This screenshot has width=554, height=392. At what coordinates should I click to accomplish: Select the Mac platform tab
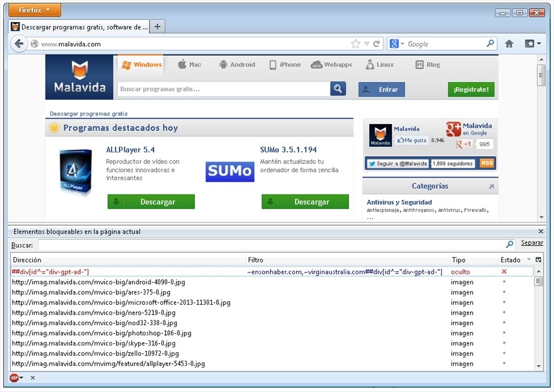point(190,64)
